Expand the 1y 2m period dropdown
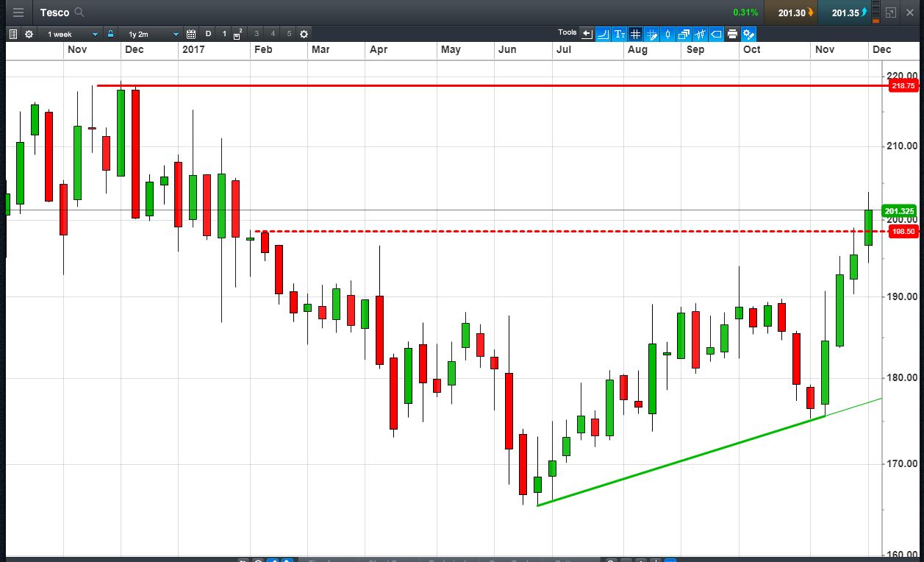Screen dimensions: 924x562 click(151, 34)
